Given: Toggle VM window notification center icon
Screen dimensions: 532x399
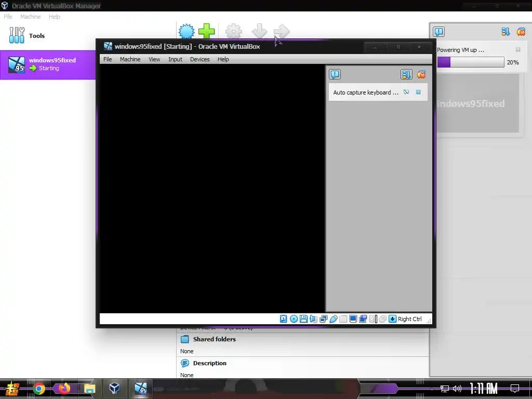Looking at the screenshot, I should 335,74.
